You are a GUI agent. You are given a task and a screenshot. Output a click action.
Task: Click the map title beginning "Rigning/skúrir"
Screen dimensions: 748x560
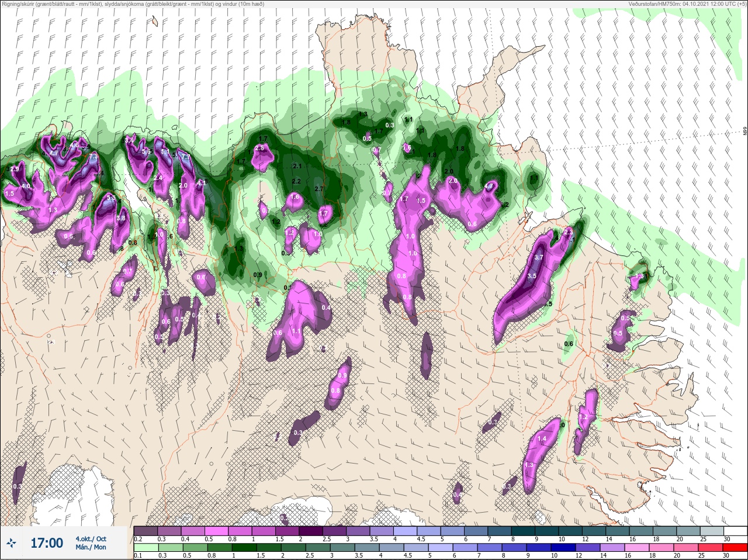[x=133, y=4]
